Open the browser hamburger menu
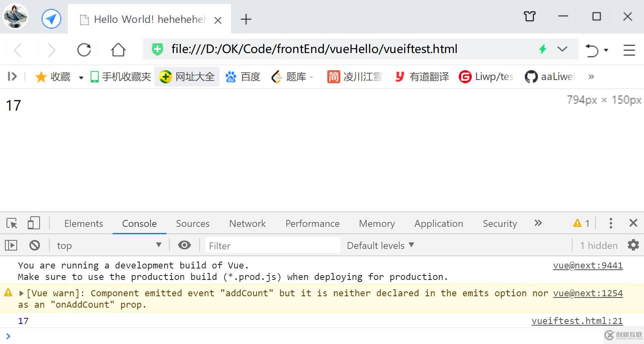Screen dimensions: 644x344 (x=629, y=50)
